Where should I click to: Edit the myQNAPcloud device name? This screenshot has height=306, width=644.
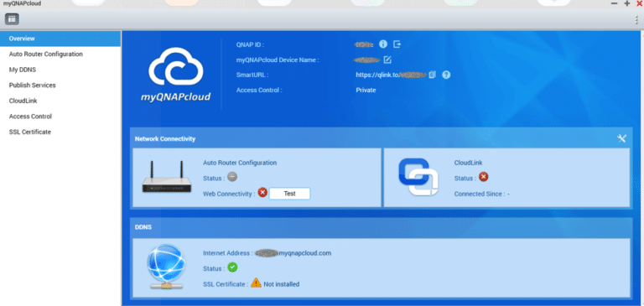point(387,60)
